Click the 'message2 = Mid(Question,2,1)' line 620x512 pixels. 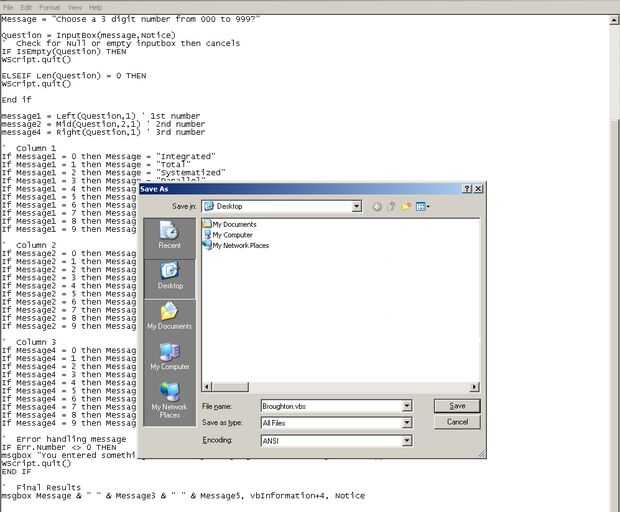click(104, 124)
